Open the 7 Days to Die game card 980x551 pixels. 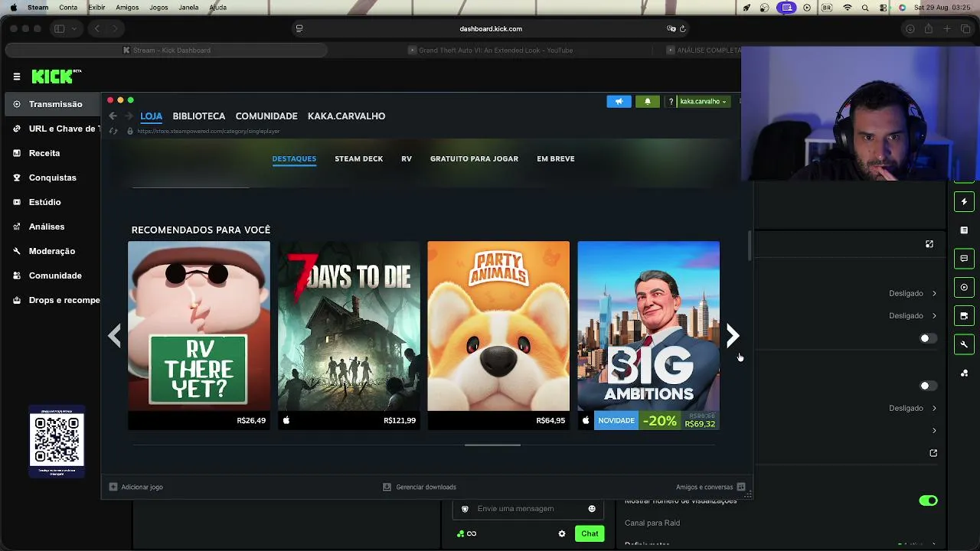349,335
